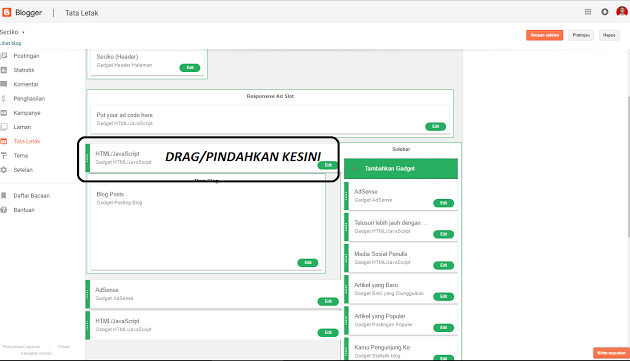Grab drag handle of Telusuri lebih jauh gadget

point(346,227)
